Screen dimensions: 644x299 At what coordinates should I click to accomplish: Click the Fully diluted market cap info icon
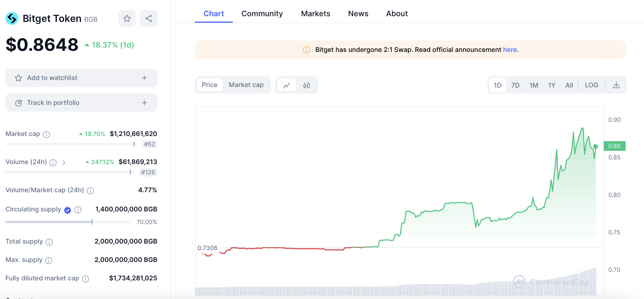coord(85,279)
